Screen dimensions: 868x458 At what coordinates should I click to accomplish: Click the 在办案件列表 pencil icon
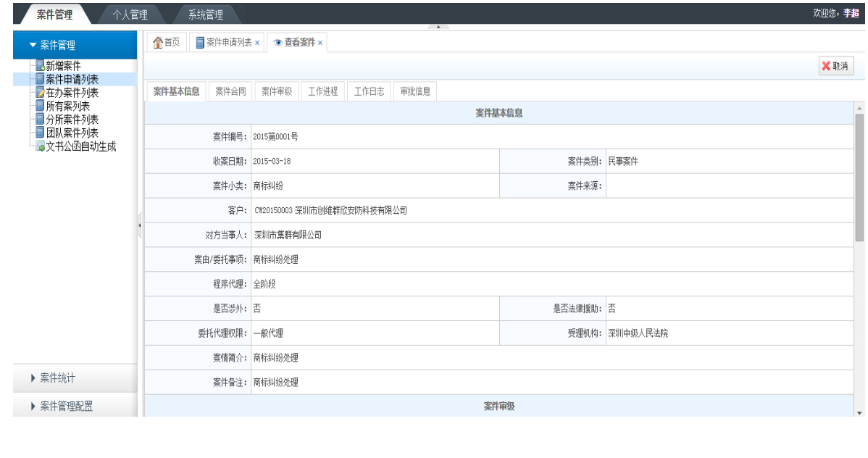(40, 93)
